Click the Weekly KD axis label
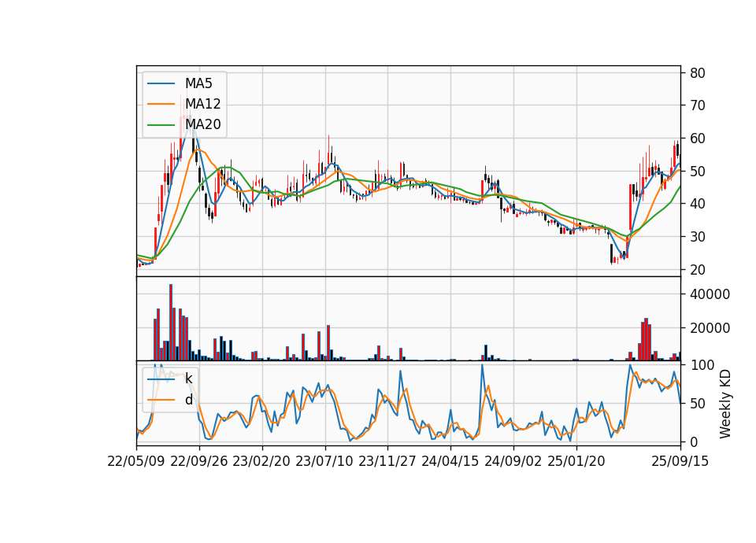 [x=724, y=404]
